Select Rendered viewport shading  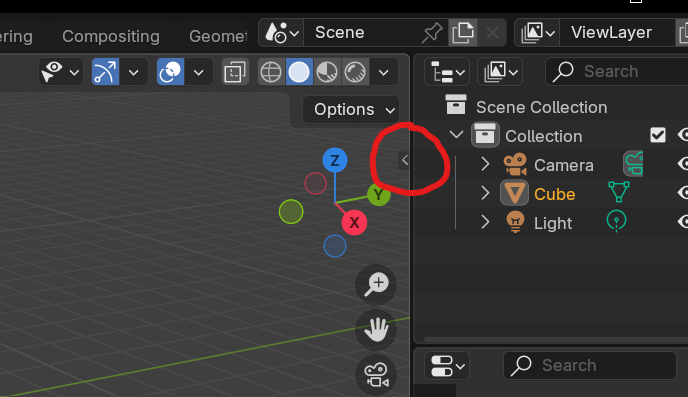(x=355, y=72)
